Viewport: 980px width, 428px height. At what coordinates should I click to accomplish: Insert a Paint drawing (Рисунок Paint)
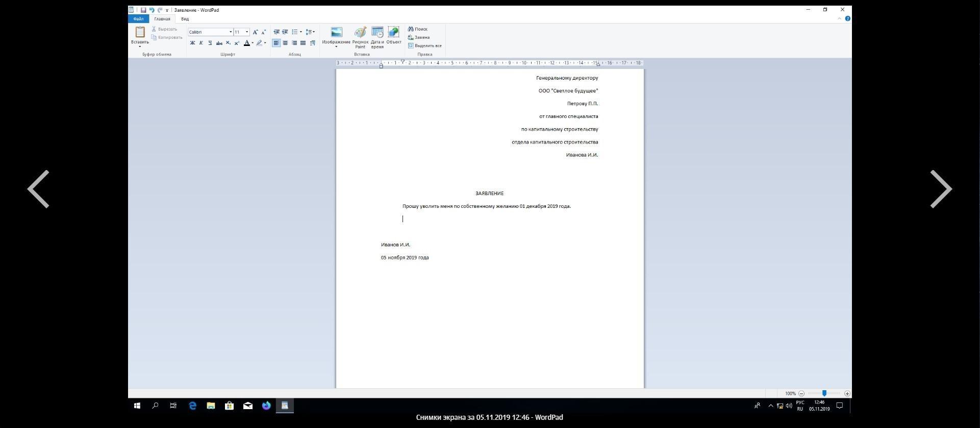[x=360, y=33]
